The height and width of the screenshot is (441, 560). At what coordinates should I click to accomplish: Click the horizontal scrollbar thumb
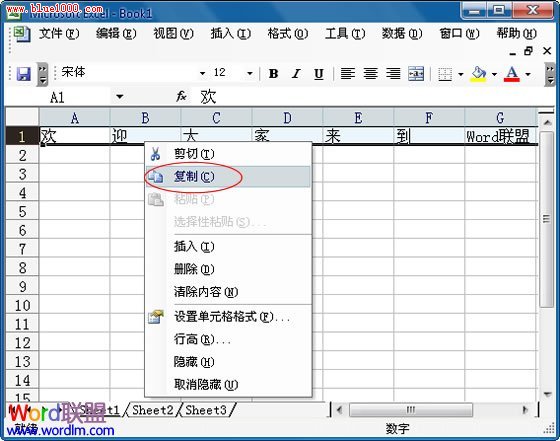pos(411,410)
